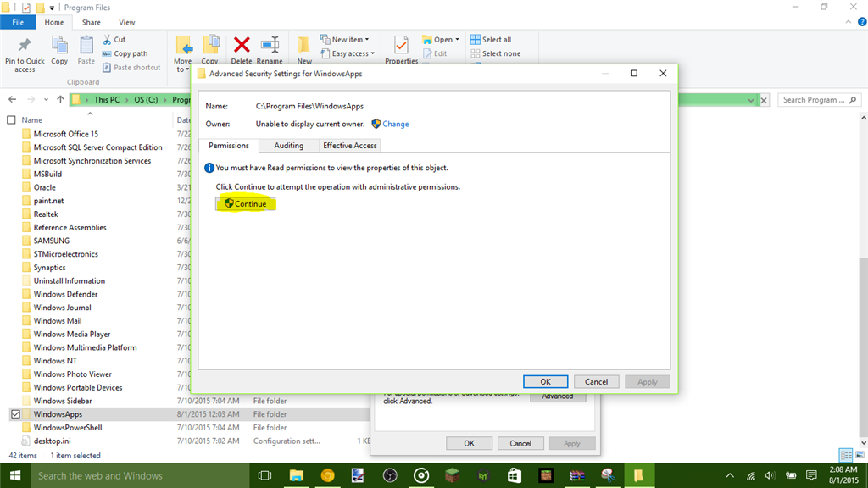868x488 pixels.
Task: Click the red Delete icon
Action: pyautogui.click(x=242, y=45)
